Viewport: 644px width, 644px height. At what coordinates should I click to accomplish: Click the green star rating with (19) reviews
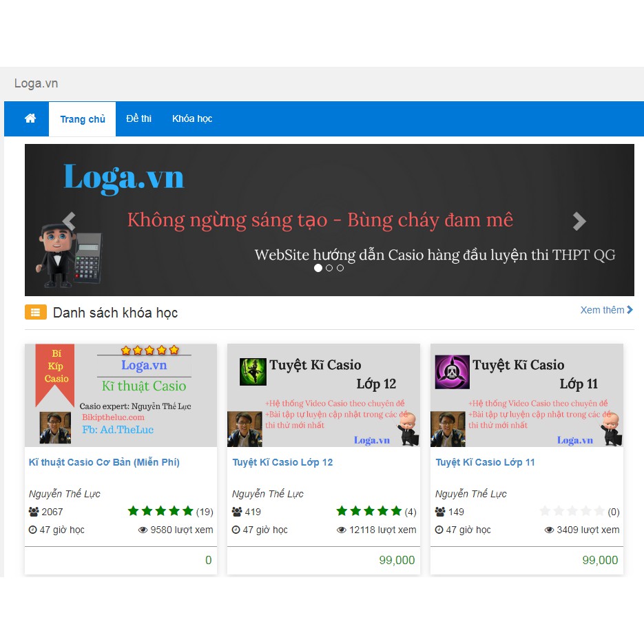click(160, 511)
